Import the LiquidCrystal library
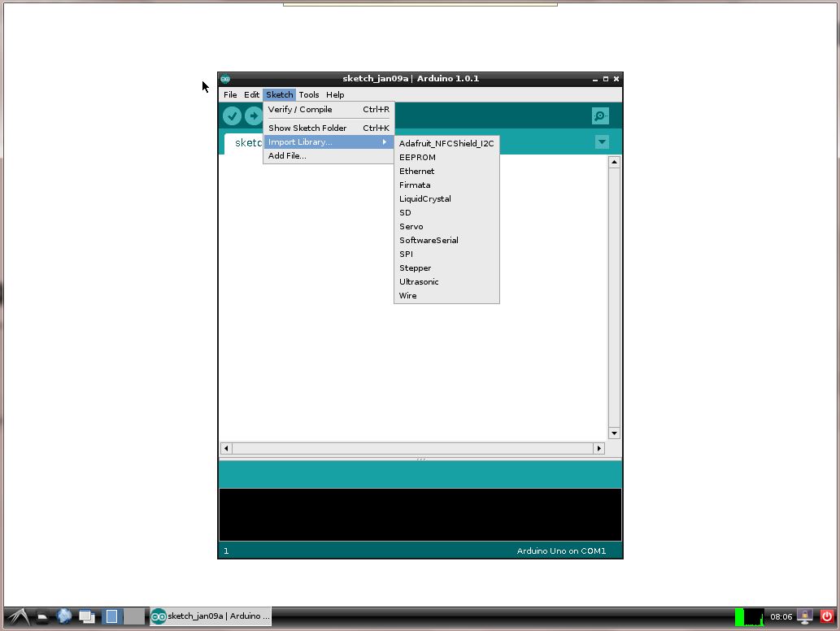The image size is (840, 631). pos(446,198)
